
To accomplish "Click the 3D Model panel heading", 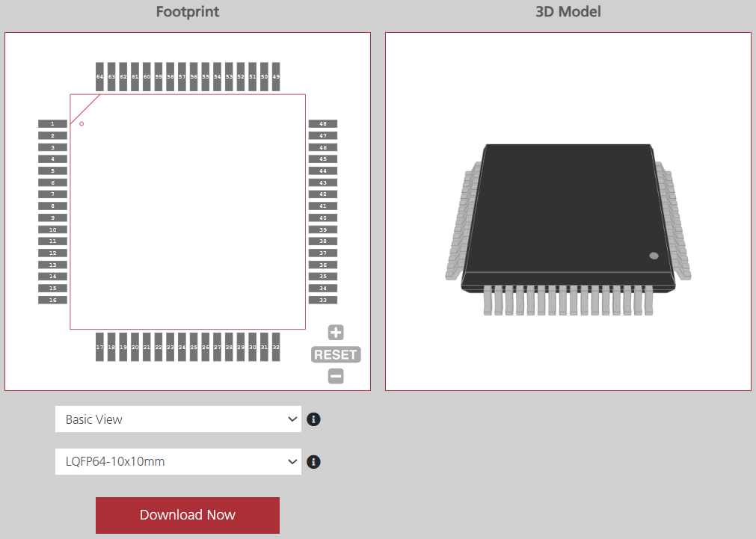I will click(568, 12).
